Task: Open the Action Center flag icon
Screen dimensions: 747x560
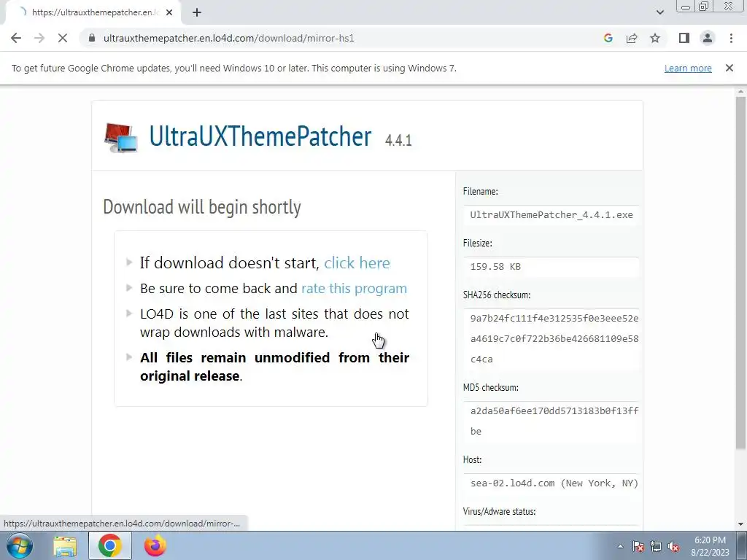Action: tap(638, 546)
